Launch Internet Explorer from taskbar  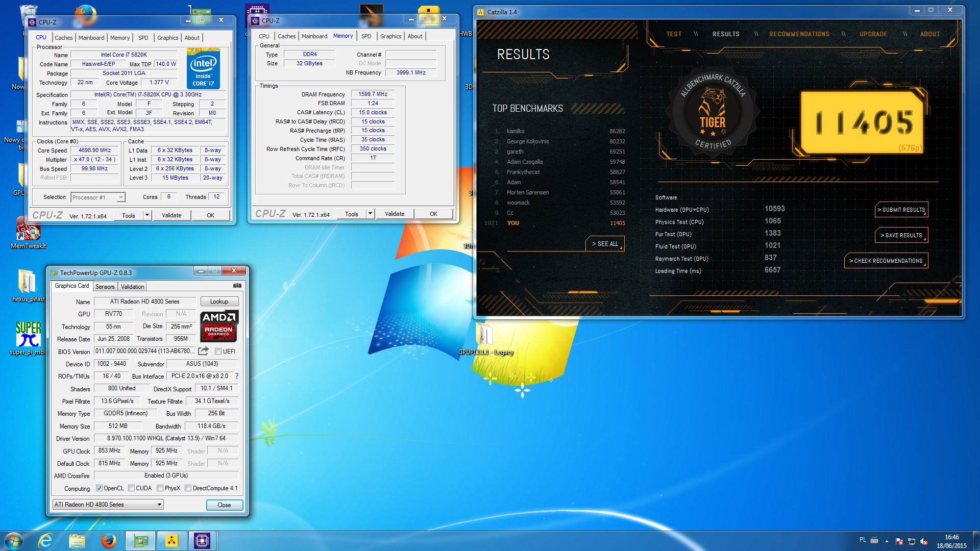pyautogui.click(x=45, y=541)
